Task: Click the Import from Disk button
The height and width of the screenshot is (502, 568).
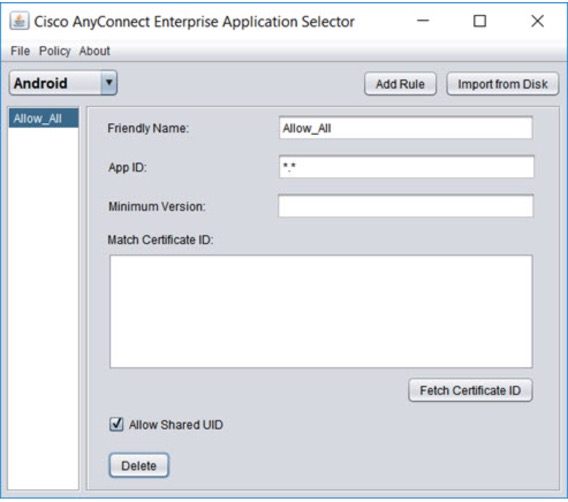Action: (502, 84)
